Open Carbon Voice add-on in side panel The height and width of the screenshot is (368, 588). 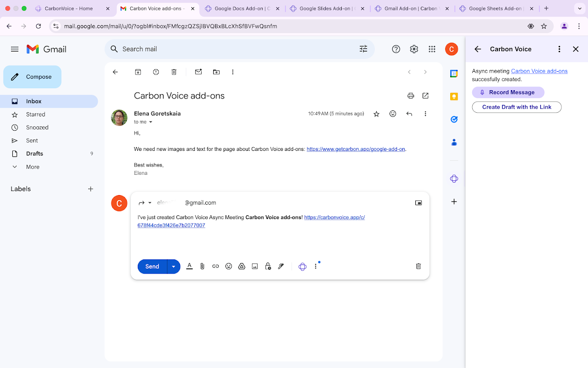point(454,178)
